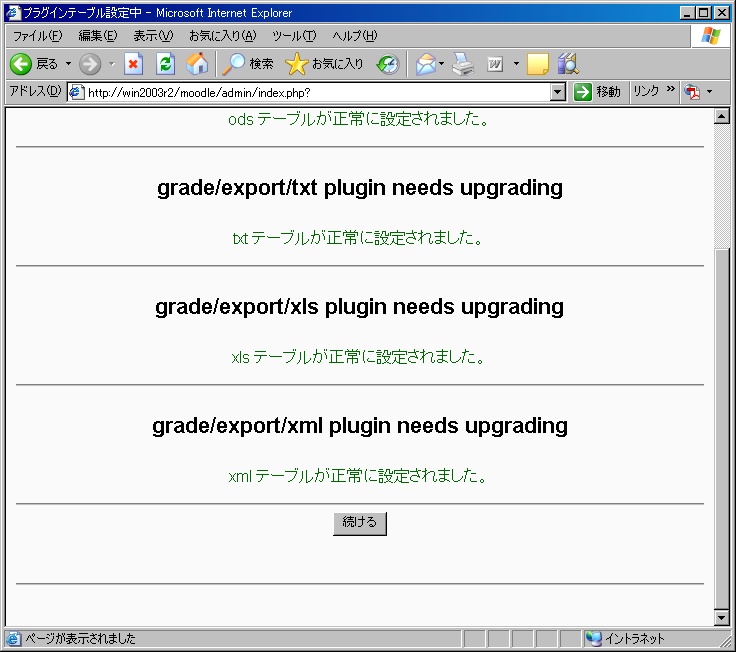Viewport: 736px width, 652px height.
Task: Click the Adobe PDF toolbar icon
Action: 692,92
